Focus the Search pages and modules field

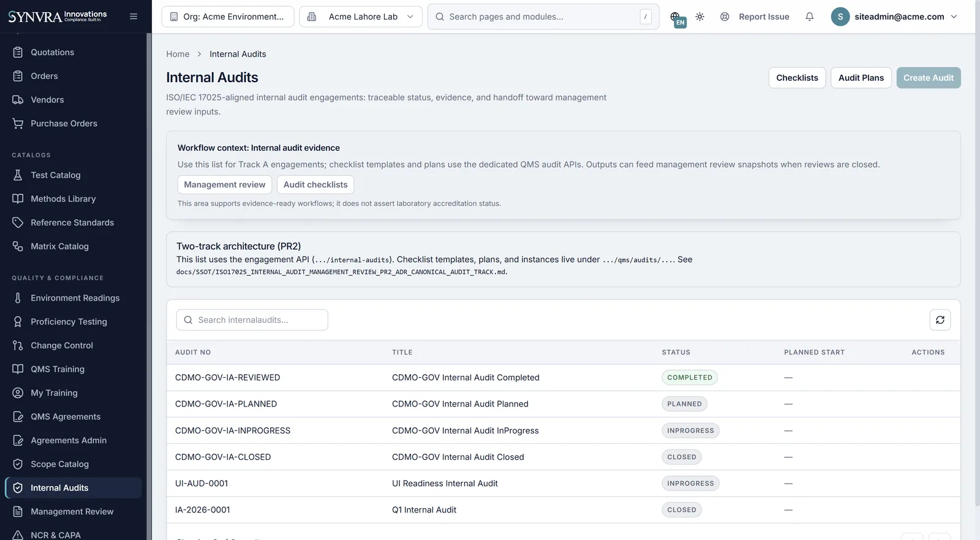(543, 17)
